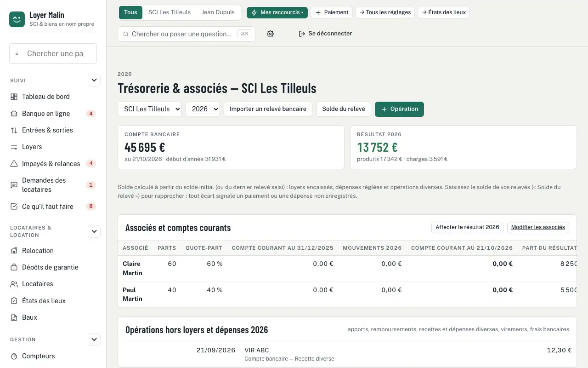This screenshot has height=368, width=588.
Task: Click Affecter le résultat 2026
Action: [x=467, y=227]
